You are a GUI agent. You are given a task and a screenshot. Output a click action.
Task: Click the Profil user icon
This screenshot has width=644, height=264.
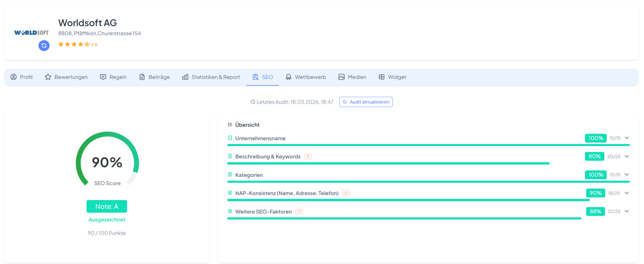tap(14, 77)
